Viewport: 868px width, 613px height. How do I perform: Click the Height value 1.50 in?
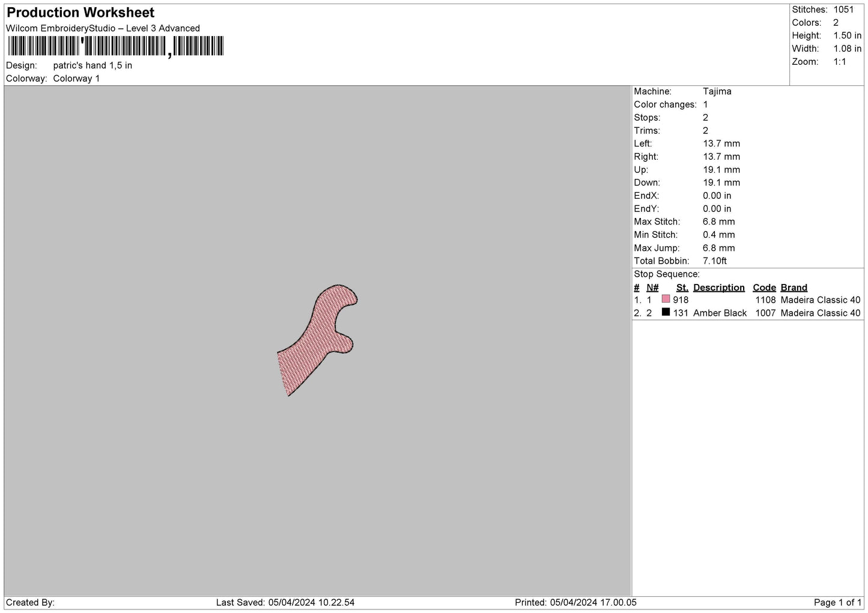[x=847, y=36]
